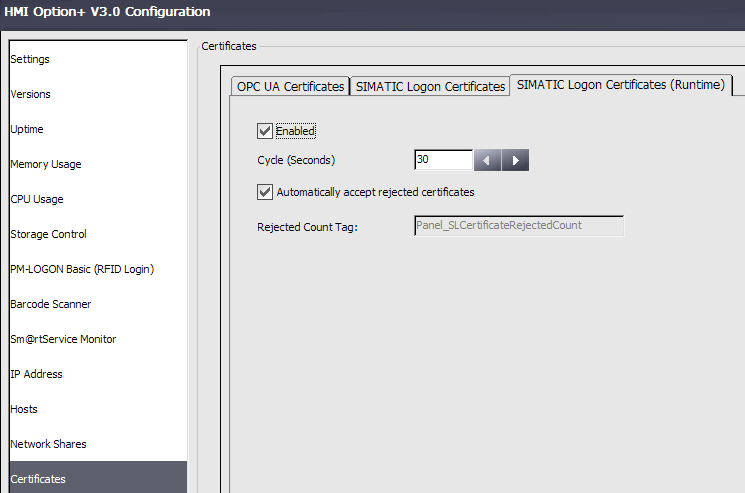745x493 pixels.
Task: Open Storage Control section
Action: tap(48, 234)
